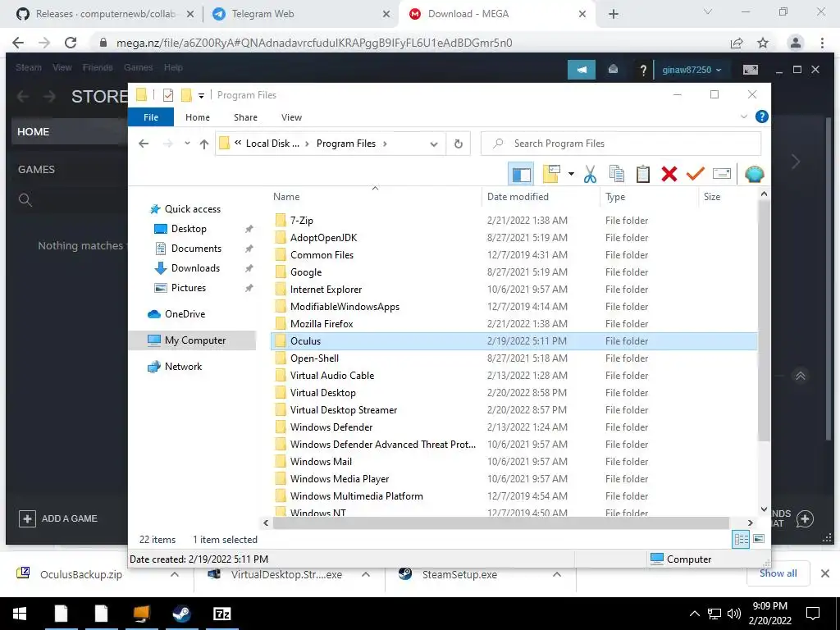840x630 pixels.
Task: Click the Explorer help question mark icon
Action: tap(761, 116)
